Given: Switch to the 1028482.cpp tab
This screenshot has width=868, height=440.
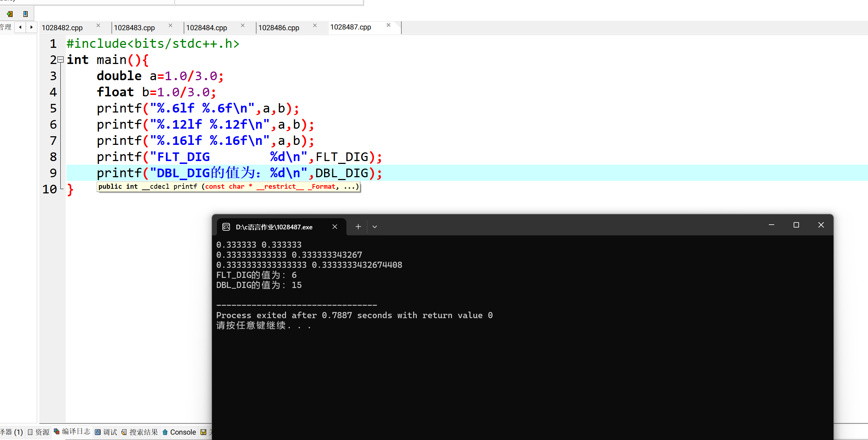Looking at the screenshot, I should 62,28.
